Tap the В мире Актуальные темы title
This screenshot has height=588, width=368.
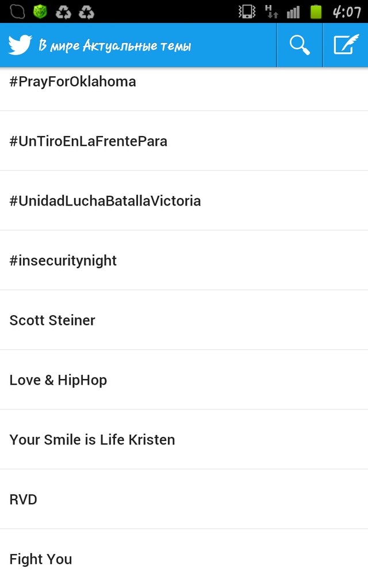[115, 46]
